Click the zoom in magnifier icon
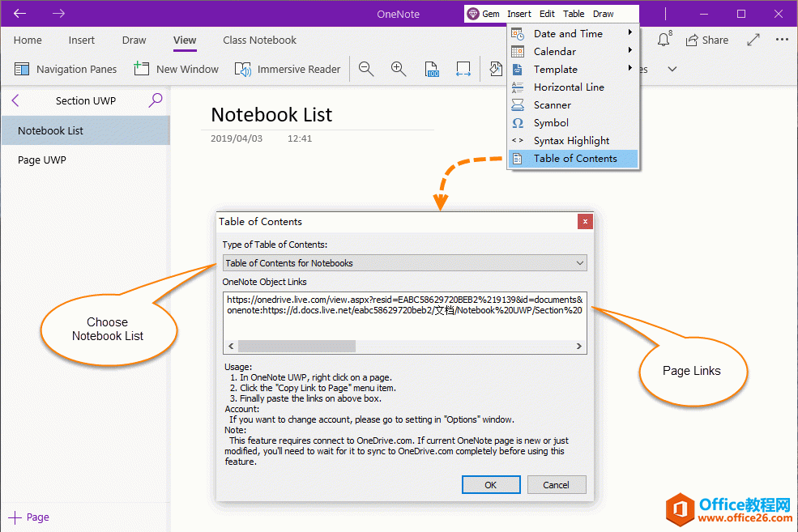The height and width of the screenshot is (532, 798). tap(399, 70)
